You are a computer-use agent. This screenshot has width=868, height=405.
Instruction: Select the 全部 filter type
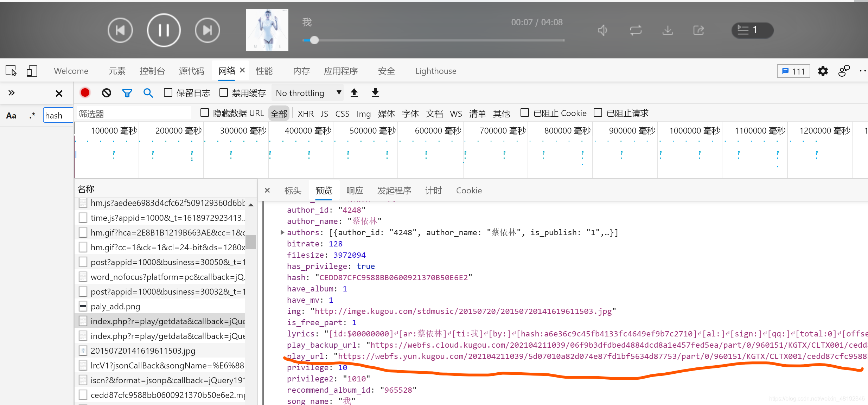click(x=279, y=114)
